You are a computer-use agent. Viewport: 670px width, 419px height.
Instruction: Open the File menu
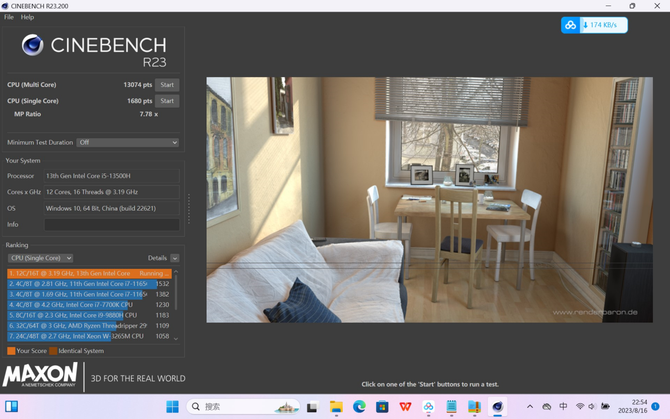click(9, 17)
